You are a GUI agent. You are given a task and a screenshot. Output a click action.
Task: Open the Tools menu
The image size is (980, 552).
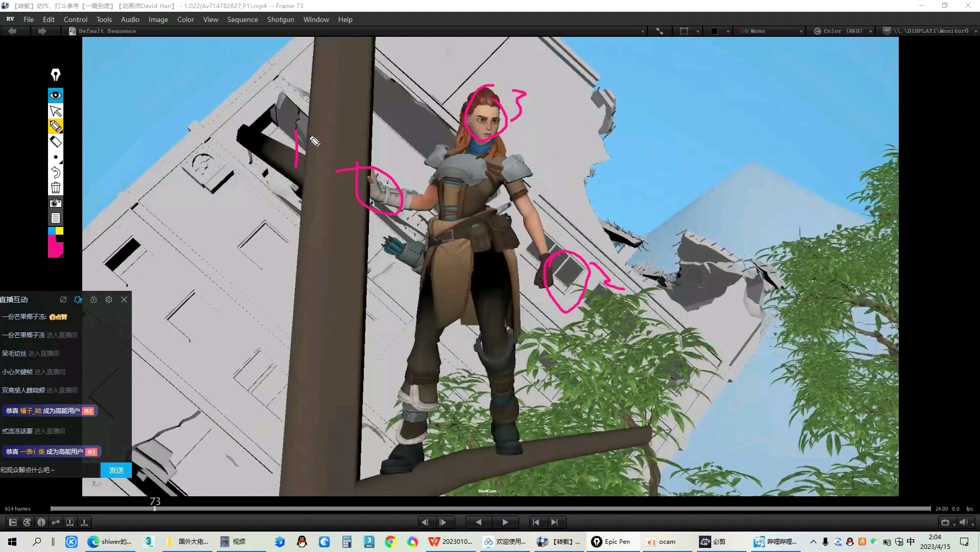pos(104,19)
